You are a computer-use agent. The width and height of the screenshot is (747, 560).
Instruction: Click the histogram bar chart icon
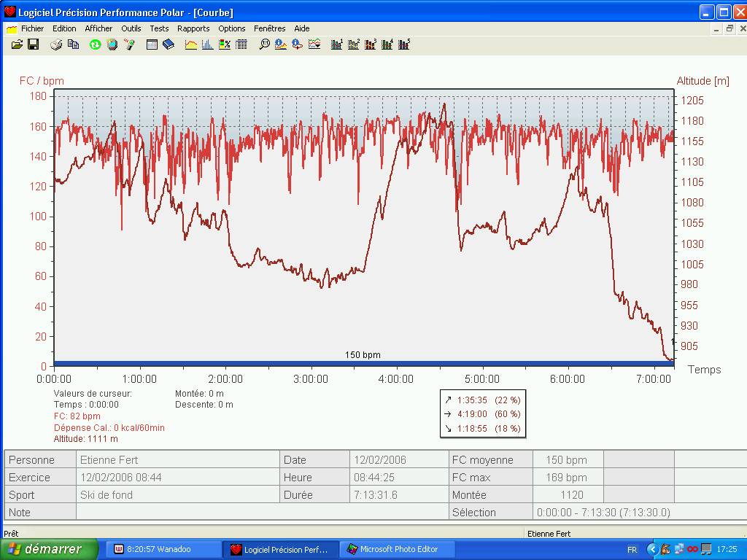point(208,44)
